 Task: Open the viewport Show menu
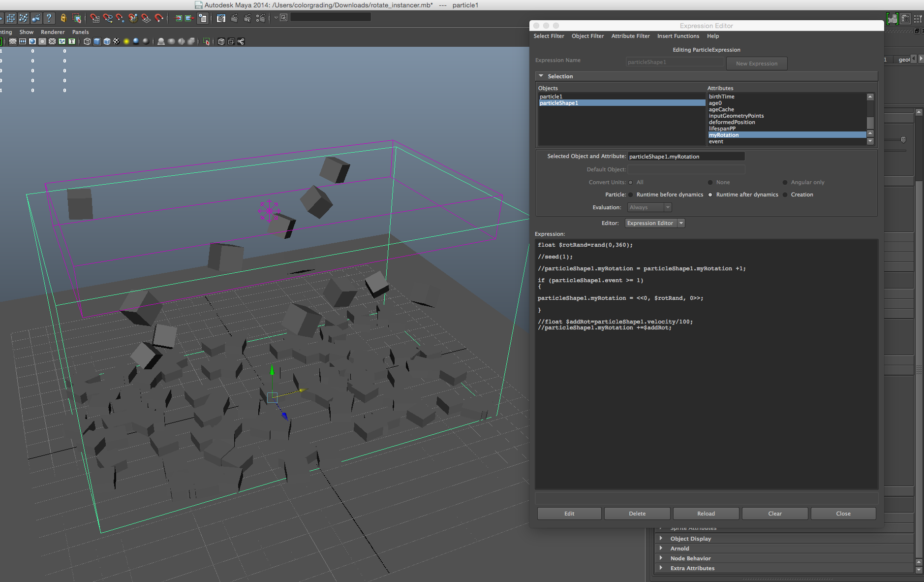coord(27,32)
